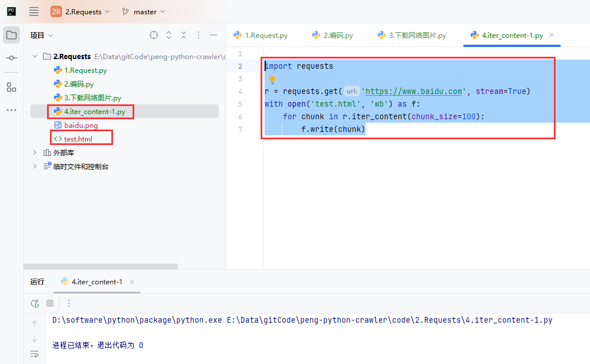Image resolution: width=590 pixels, height=364 pixels.
Task: Select 4.iter_content-1.py in the project tree
Action: 95,112
